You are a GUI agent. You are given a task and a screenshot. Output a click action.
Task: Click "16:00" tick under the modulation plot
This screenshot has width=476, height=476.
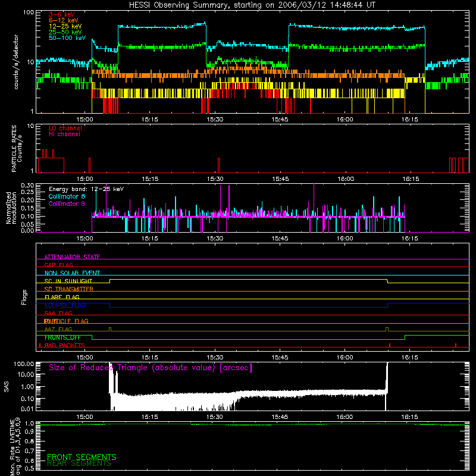345,239
